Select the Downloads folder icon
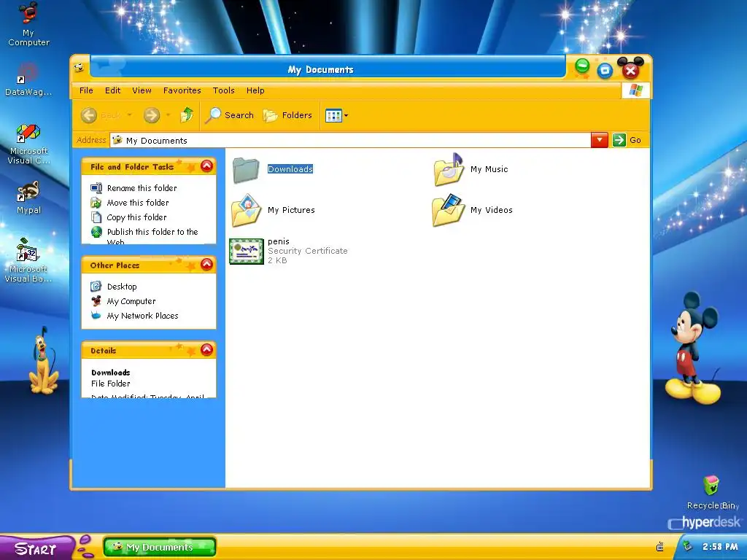Image resolution: width=747 pixels, height=560 pixels. (x=246, y=170)
